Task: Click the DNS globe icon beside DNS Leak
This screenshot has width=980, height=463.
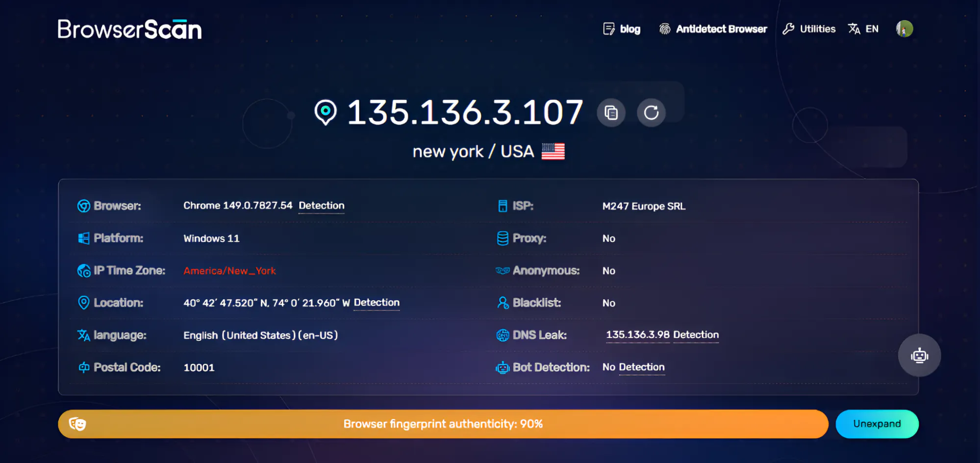Action: pos(503,335)
